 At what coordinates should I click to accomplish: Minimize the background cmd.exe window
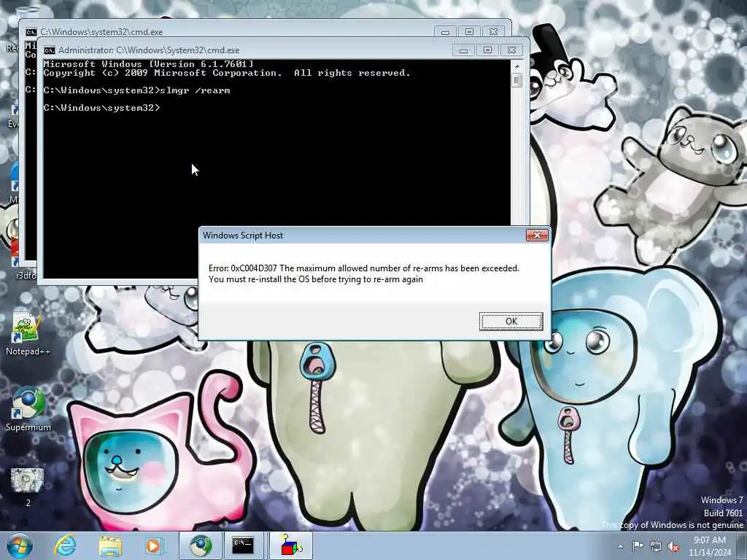pyautogui.click(x=445, y=32)
